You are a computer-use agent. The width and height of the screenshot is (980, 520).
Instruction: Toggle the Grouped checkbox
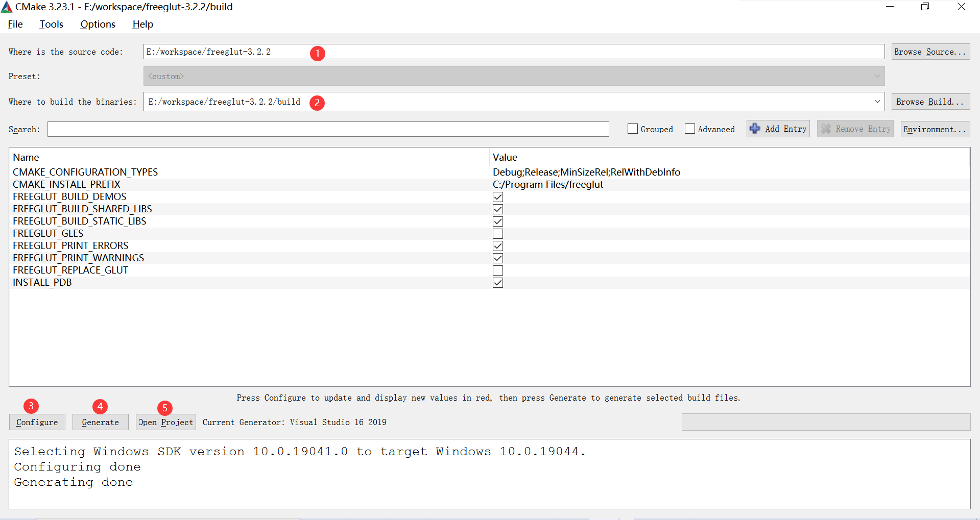(x=633, y=129)
